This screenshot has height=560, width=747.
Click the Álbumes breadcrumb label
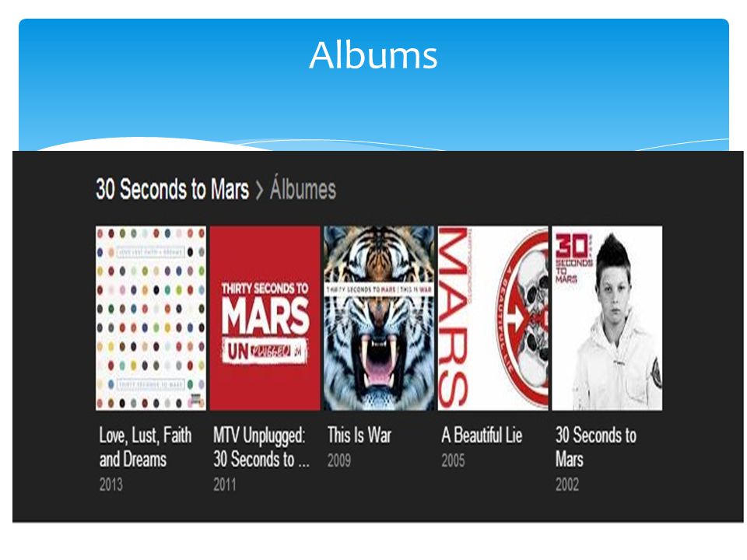303,188
